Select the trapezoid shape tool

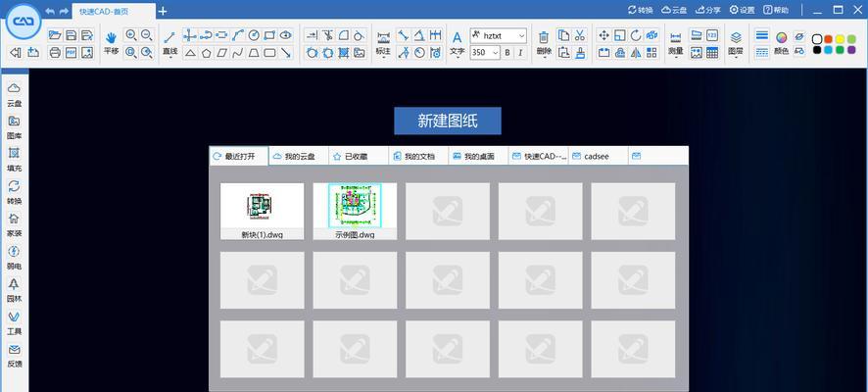(x=254, y=53)
